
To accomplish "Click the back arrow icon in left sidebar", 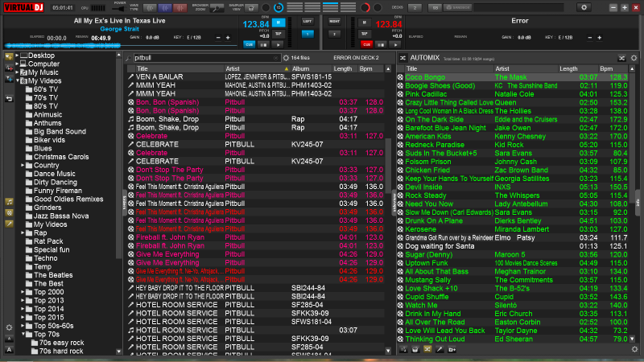I will pos(9,98).
